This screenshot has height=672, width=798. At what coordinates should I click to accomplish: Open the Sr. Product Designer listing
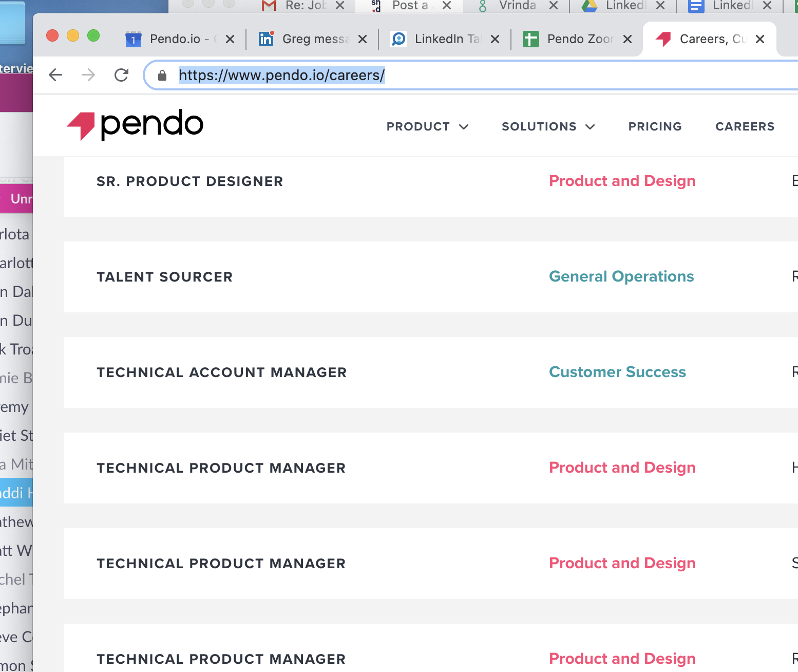tap(189, 181)
